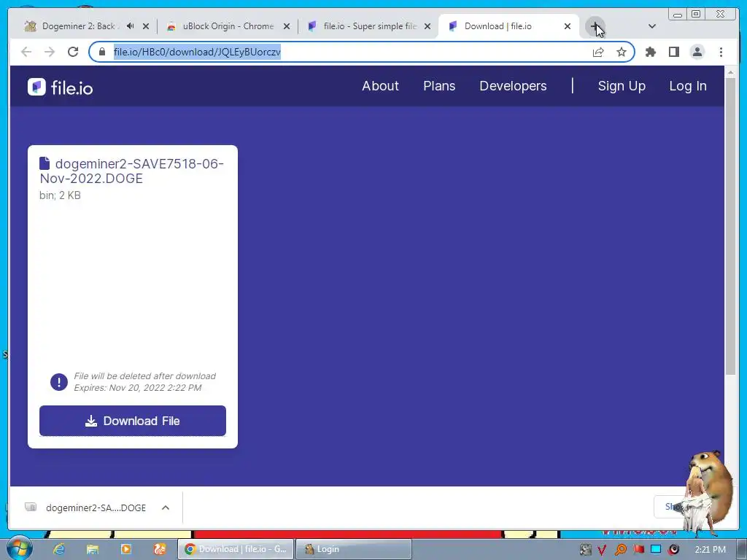The height and width of the screenshot is (560, 747).
Task: Close the Dogeminer 2 tab
Action: pos(146,26)
